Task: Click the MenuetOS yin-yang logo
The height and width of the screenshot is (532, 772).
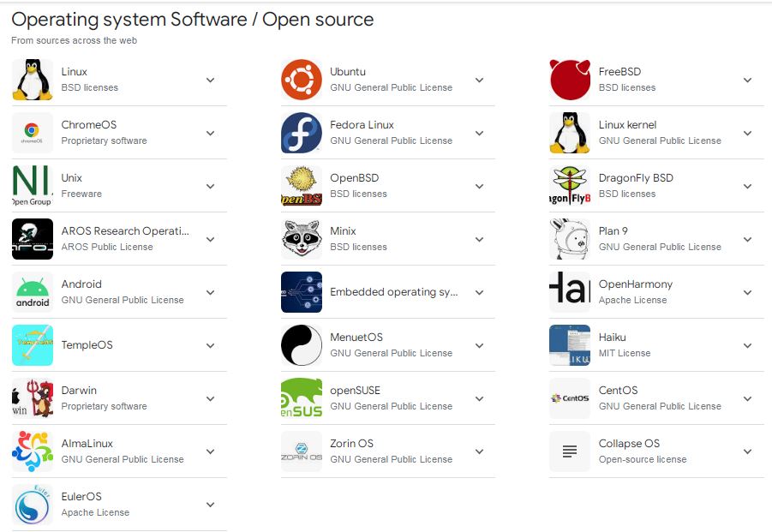Action: (302, 345)
